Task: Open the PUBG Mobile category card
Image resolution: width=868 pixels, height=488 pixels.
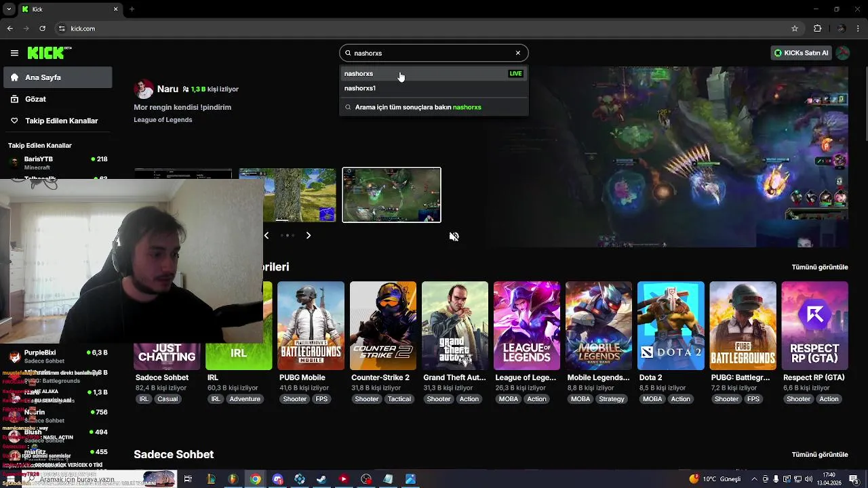Action: [311, 325]
